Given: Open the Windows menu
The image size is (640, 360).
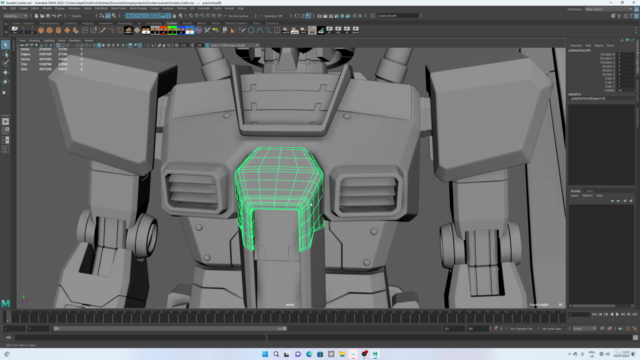Looking at the screenshot, I should [x=74, y=8].
